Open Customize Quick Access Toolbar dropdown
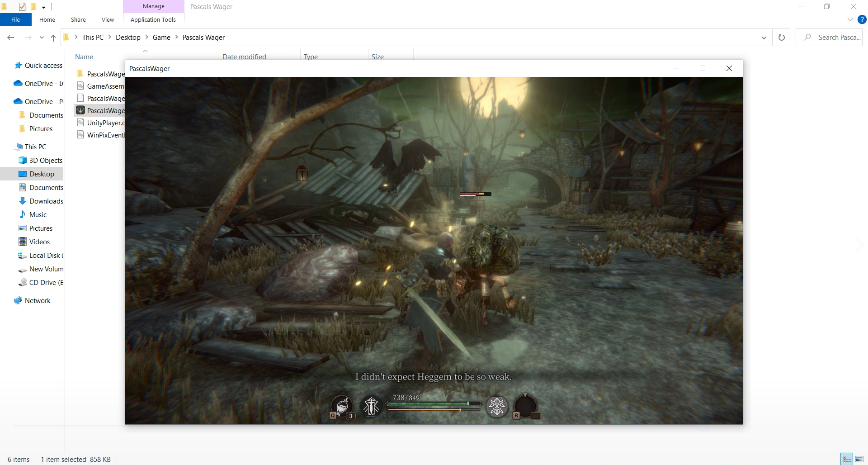 click(43, 7)
